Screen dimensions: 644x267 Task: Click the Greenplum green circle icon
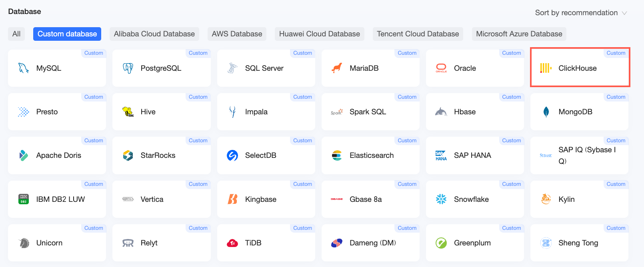click(441, 243)
